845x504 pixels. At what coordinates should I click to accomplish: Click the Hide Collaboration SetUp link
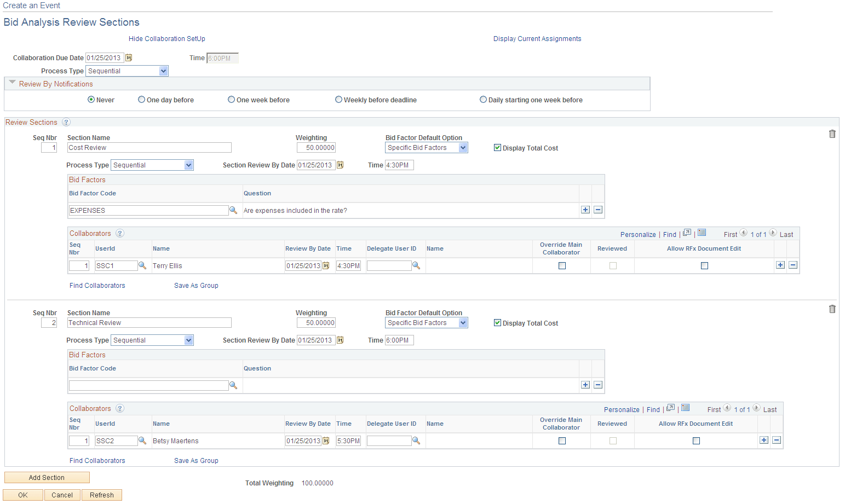tap(166, 38)
